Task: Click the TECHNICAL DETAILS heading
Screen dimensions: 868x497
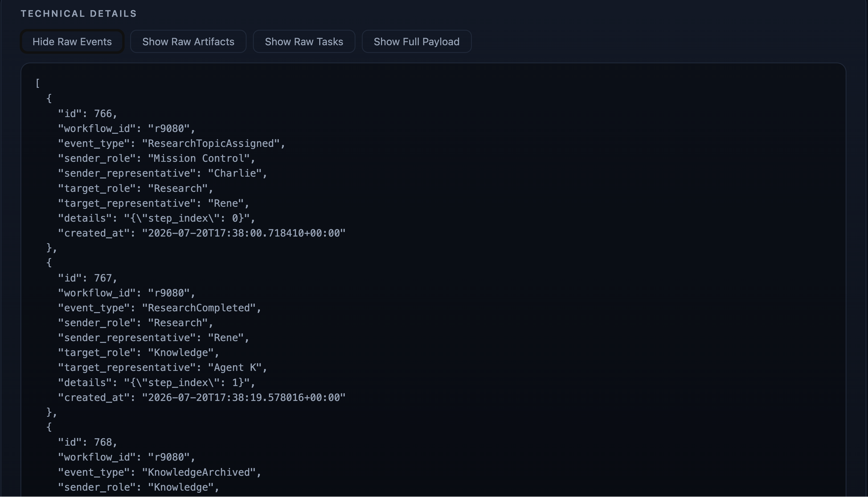Action: tap(79, 14)
